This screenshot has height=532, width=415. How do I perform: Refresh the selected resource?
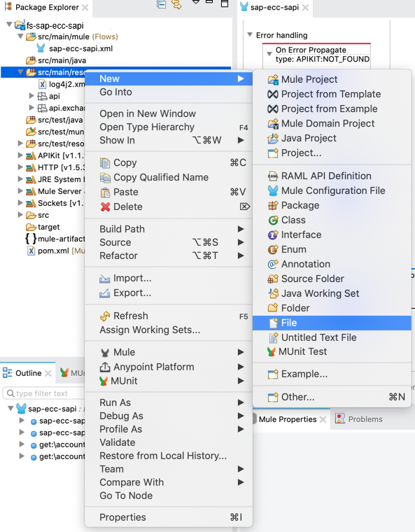(168, 316)
